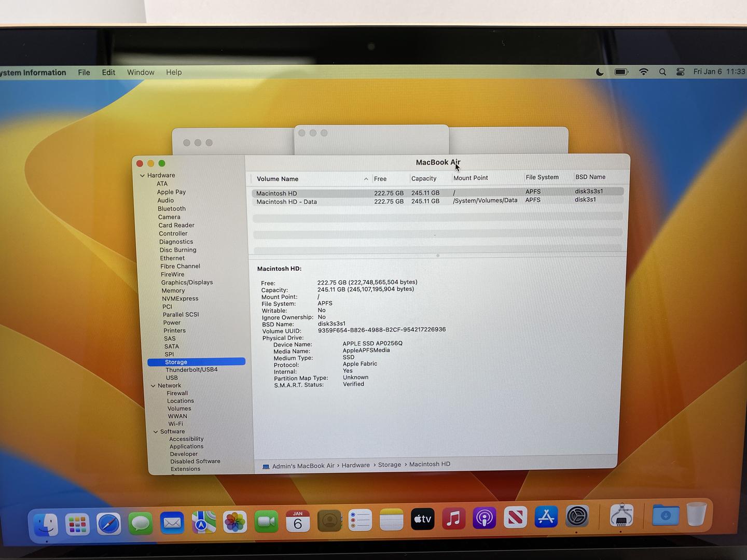Launch Safari from the Dock

(x=109, y=524)
